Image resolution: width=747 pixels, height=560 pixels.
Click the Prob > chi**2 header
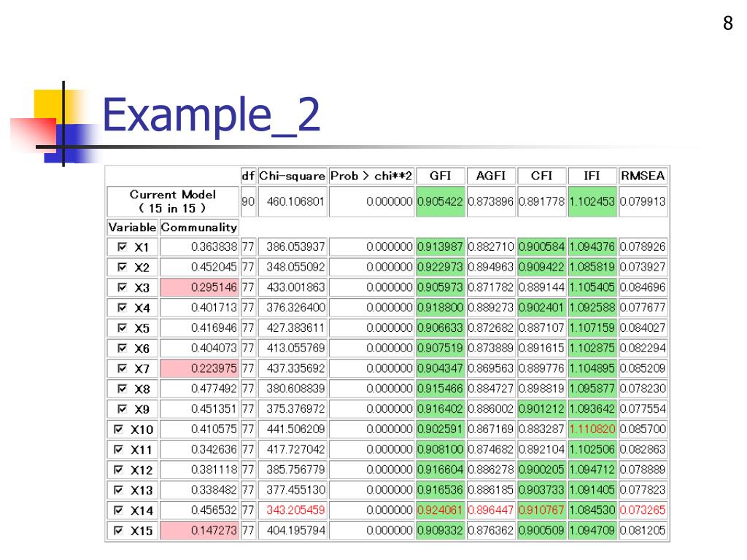click(x=371, y=176)
